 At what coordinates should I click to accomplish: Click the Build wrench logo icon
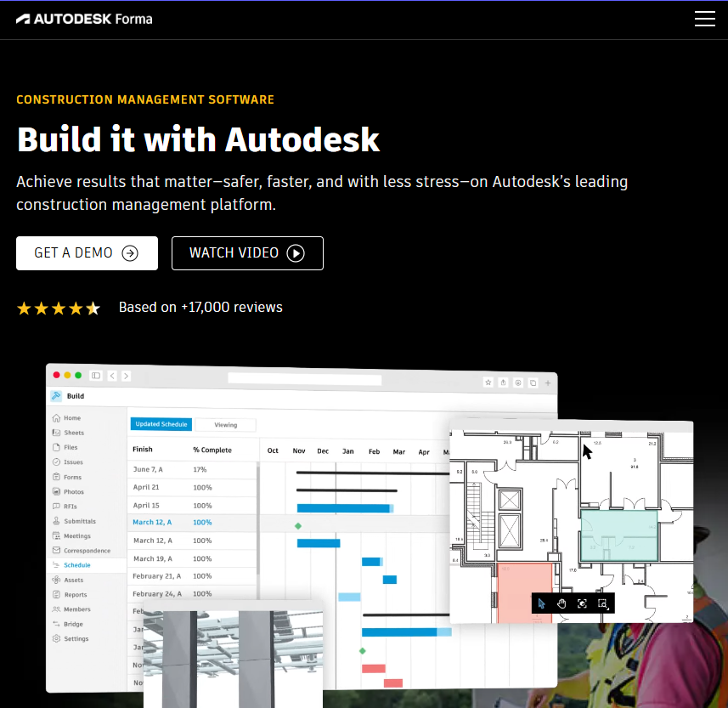pyautogui.click(x=56, y=396)
